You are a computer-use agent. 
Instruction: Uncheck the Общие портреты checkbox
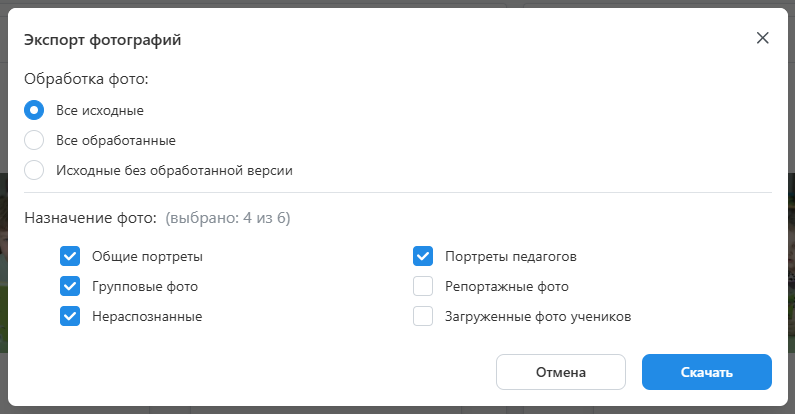[x=70, y=256]
